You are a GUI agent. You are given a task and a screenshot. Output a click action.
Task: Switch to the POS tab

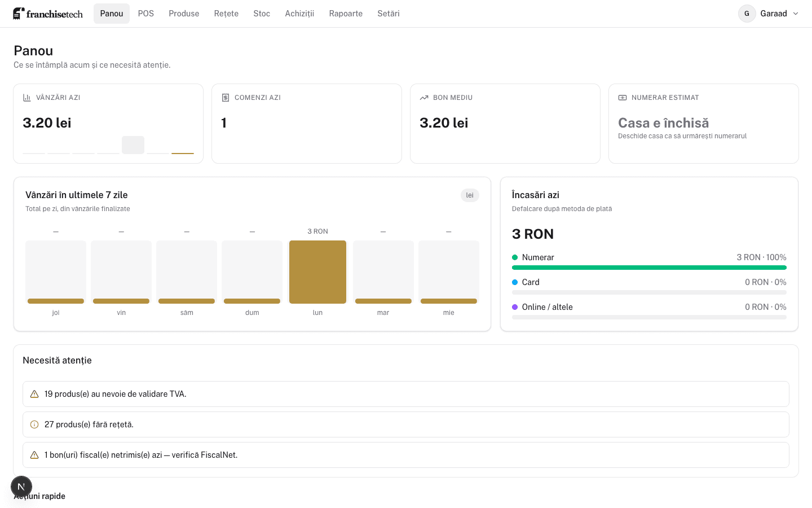click(146, 14)
